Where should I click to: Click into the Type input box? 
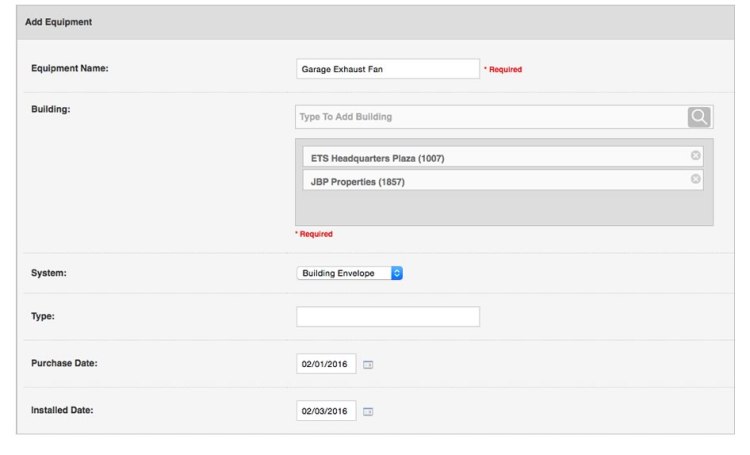click(x=388, y=317)
